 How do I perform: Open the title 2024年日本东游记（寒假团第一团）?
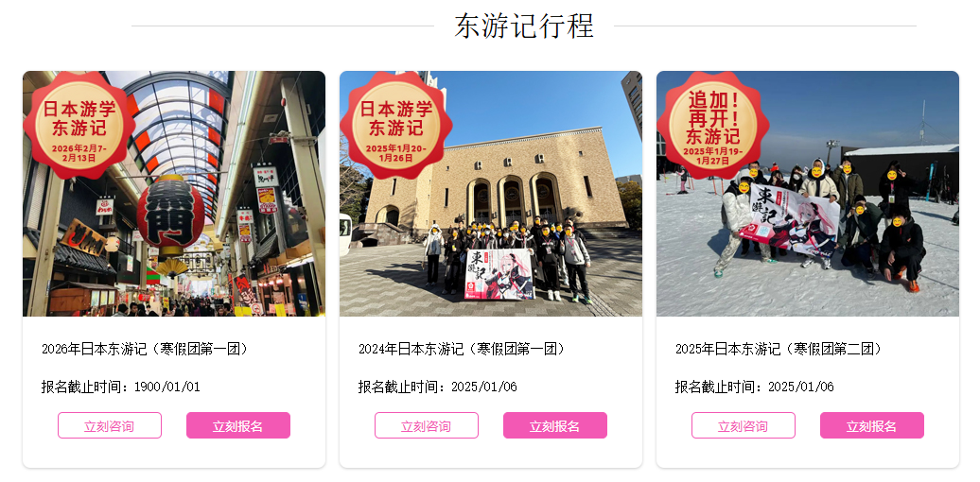coord(464,349)
